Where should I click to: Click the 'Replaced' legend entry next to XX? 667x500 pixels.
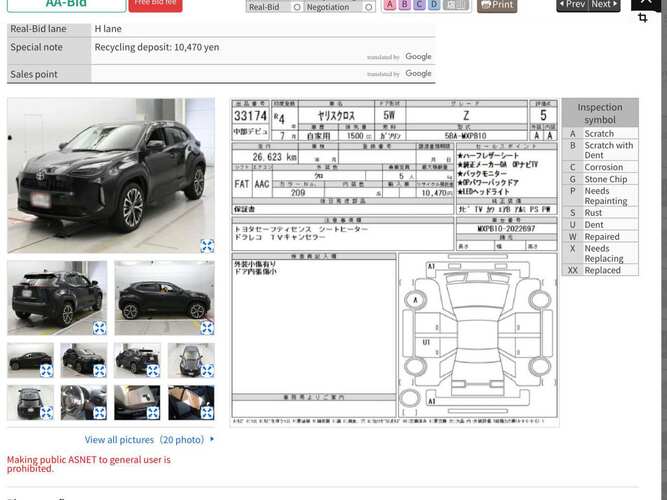pyautogui.click(x=602, y=270)
